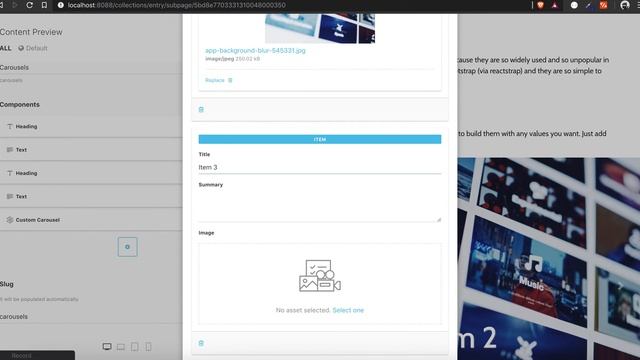Open the uploaded image thumbnail preview

click(320, 29)
